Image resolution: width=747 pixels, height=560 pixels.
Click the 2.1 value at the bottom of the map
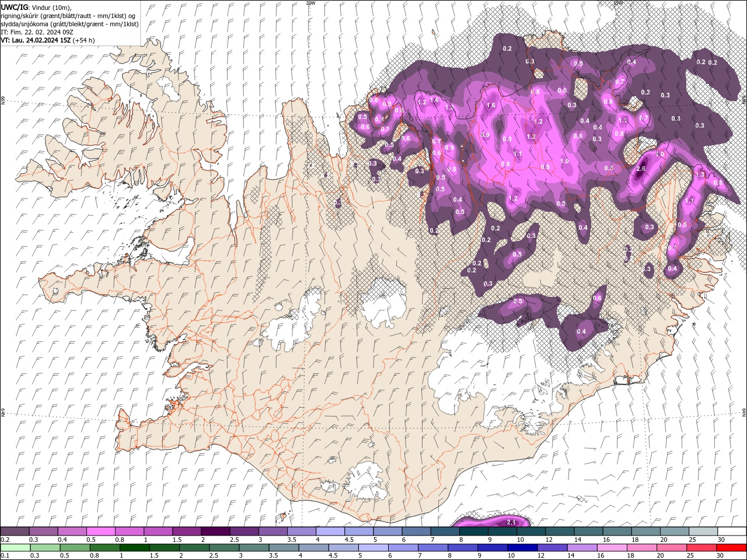point(511,521)
